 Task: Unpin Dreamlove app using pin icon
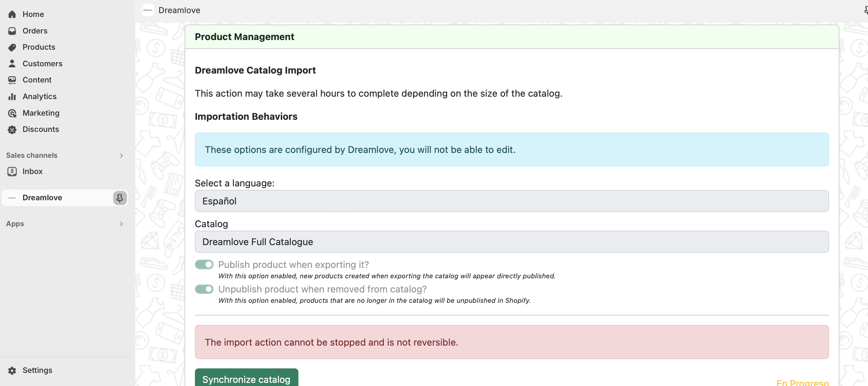[120, 198]
